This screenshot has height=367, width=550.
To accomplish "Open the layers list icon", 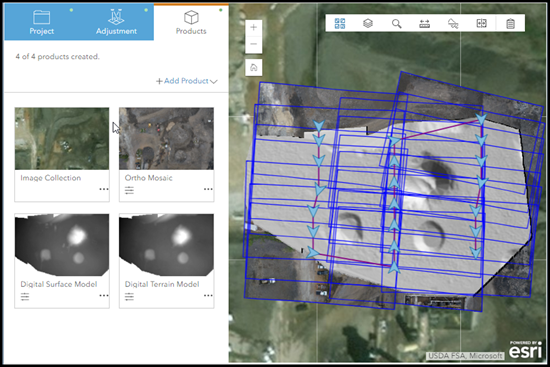I will (368, 24).
